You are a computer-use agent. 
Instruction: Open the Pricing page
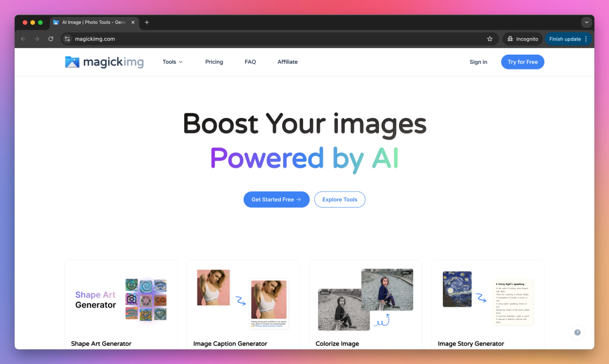[x=214, y=61]
